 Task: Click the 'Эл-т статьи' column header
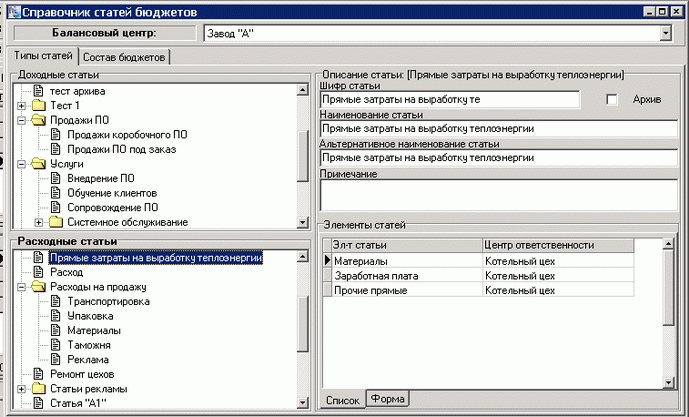tap(407, 245)
